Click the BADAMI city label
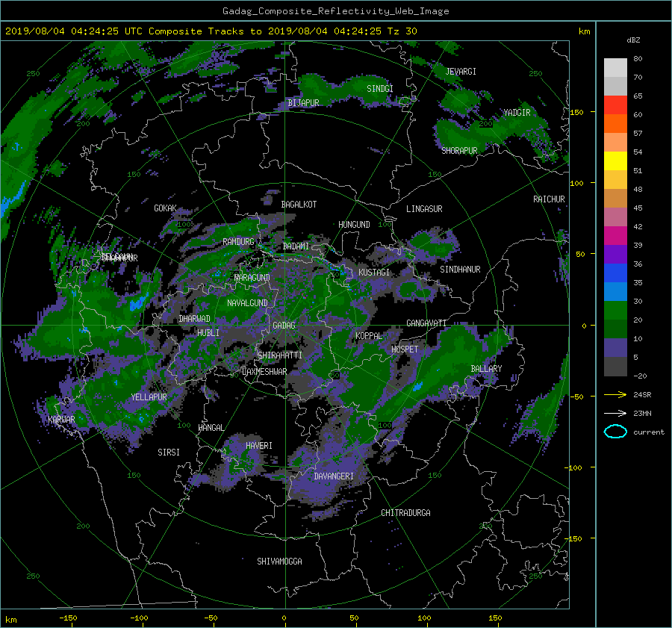 [296, 246]
